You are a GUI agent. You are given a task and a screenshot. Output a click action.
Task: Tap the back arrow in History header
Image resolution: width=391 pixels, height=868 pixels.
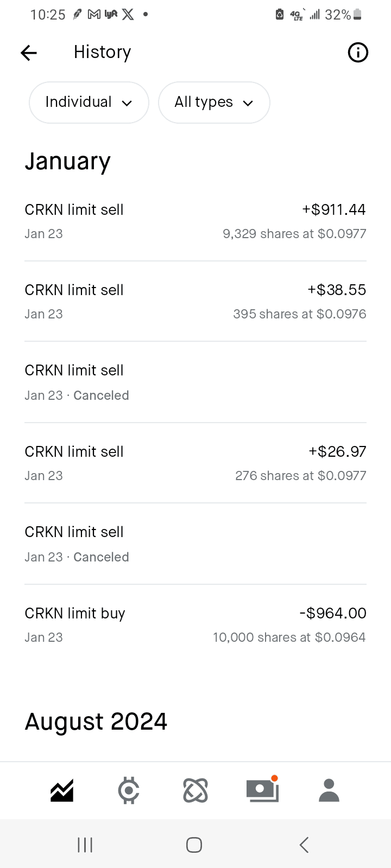[29, 53]
